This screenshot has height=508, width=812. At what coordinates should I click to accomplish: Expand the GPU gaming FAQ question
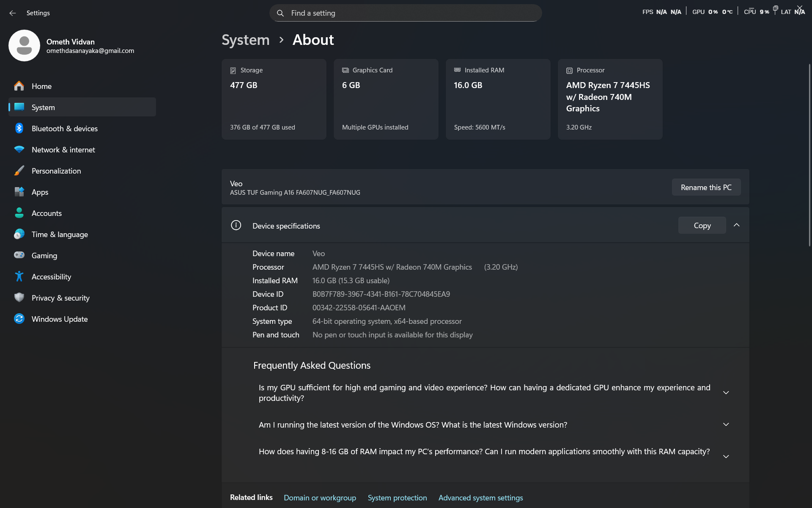[726, 393]
